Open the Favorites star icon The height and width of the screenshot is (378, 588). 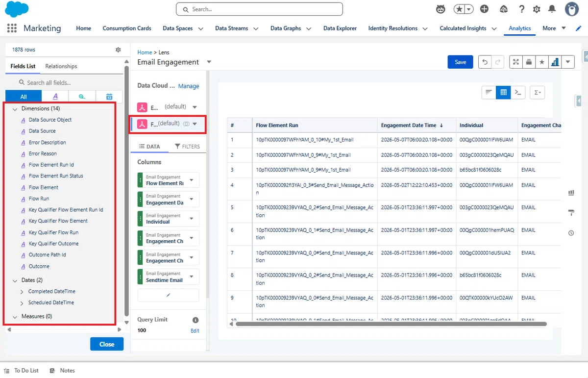pos(460,9)
